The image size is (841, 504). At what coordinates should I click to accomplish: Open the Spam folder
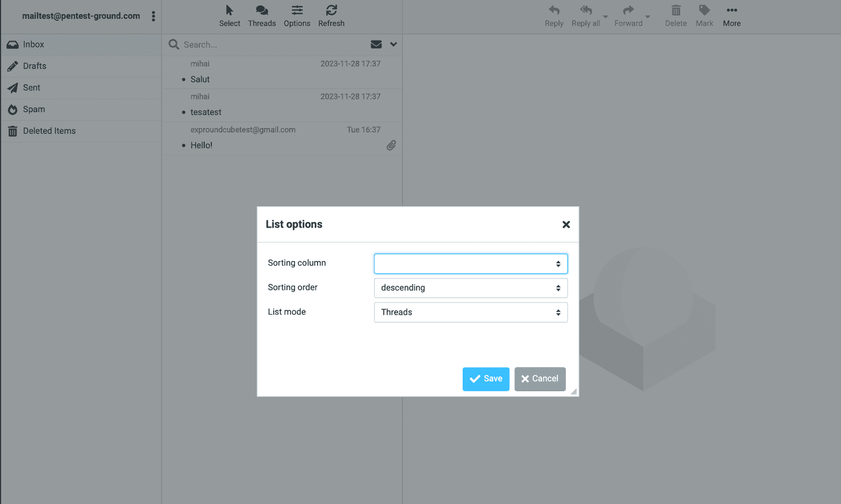click(x=34, y=109)
